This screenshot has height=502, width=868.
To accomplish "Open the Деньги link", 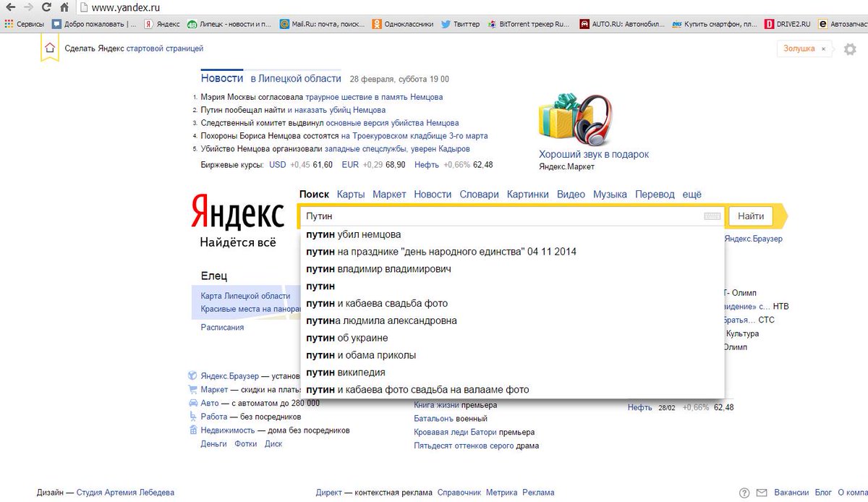I will [x=213, y=444].
